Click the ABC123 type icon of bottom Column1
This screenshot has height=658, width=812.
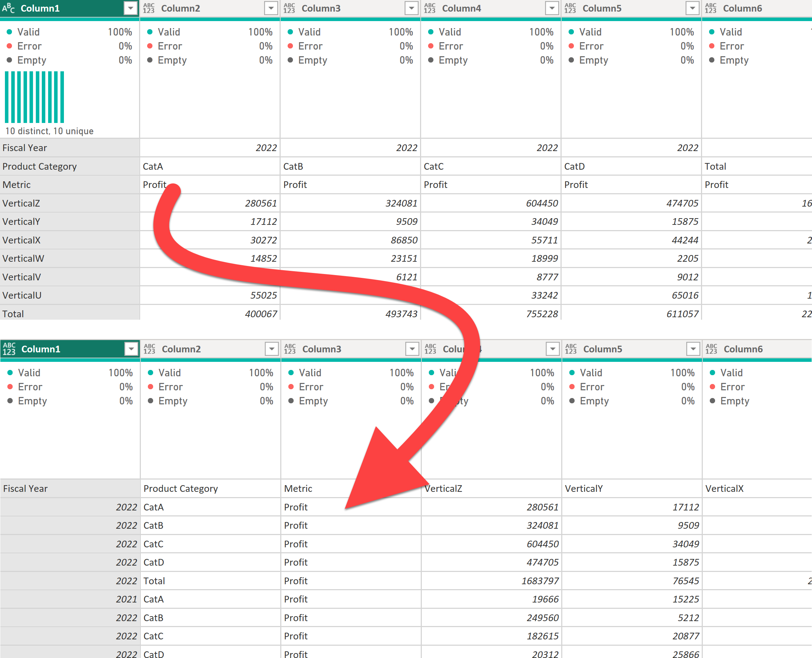9,349
